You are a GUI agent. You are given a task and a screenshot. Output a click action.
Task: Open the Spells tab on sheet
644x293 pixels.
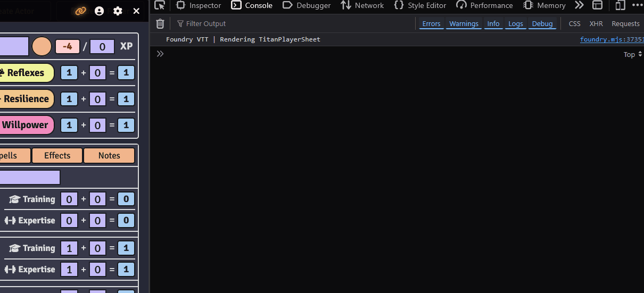[x=14, y=155]
